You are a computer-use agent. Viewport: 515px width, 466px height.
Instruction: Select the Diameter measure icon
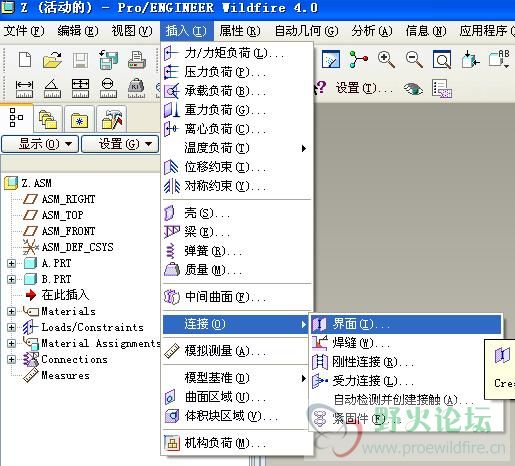[x=108, y=88]
